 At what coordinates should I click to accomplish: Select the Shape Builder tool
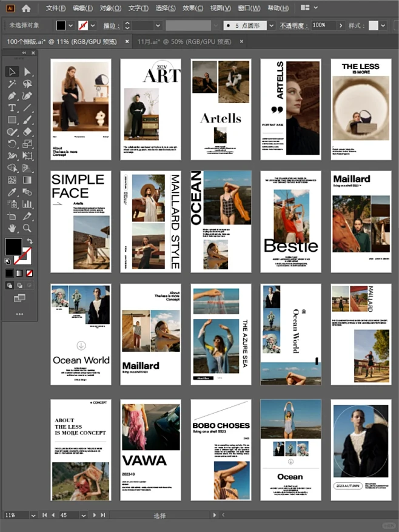12,168
